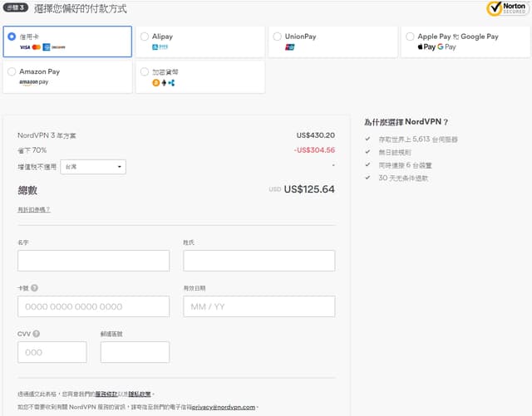532x416 pixels.
Task: Click the 30-day refund feature line
Action: 403,178
